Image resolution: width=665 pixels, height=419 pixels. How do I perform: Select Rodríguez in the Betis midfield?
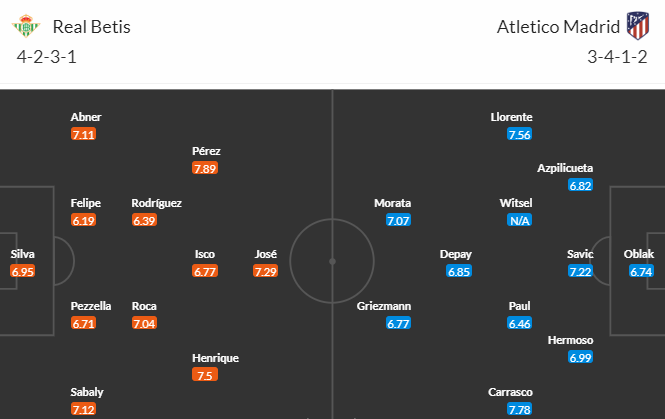tap(156, 203)
